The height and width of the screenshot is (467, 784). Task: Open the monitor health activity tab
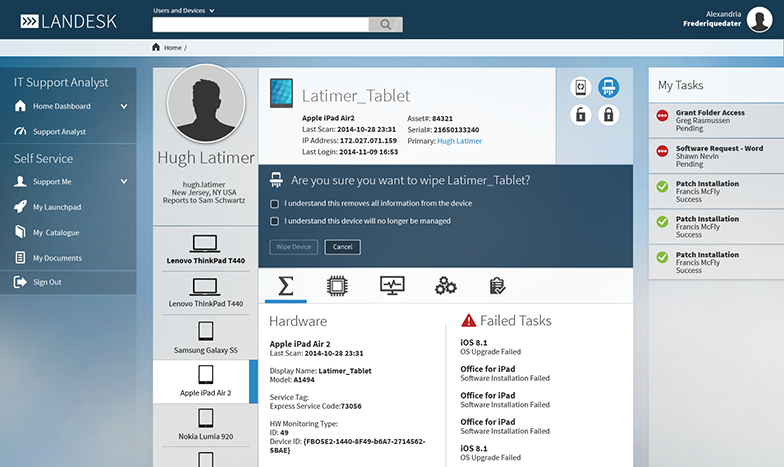(x=392, y=286)
